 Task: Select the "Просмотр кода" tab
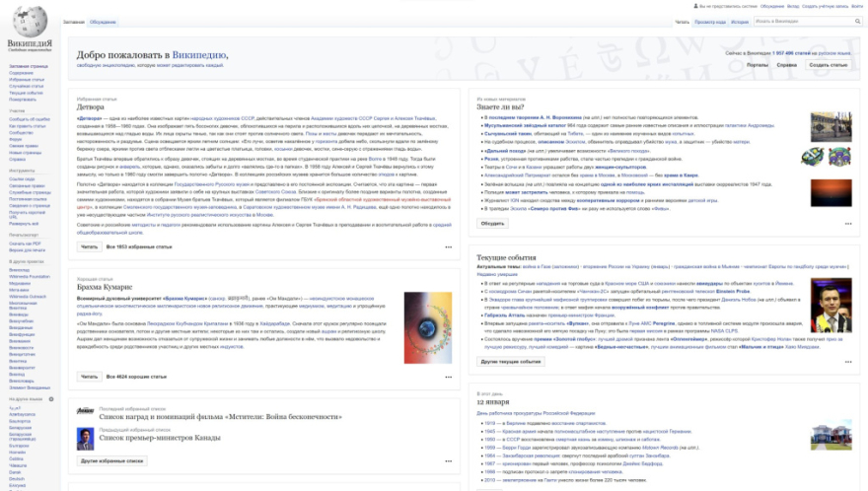709,21
